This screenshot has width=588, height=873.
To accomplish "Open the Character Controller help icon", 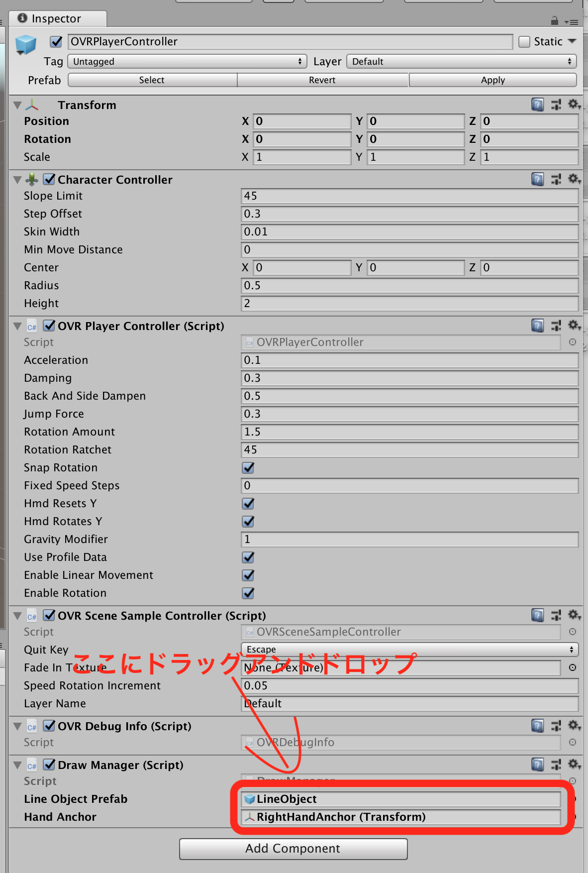I will coord(537,179).
